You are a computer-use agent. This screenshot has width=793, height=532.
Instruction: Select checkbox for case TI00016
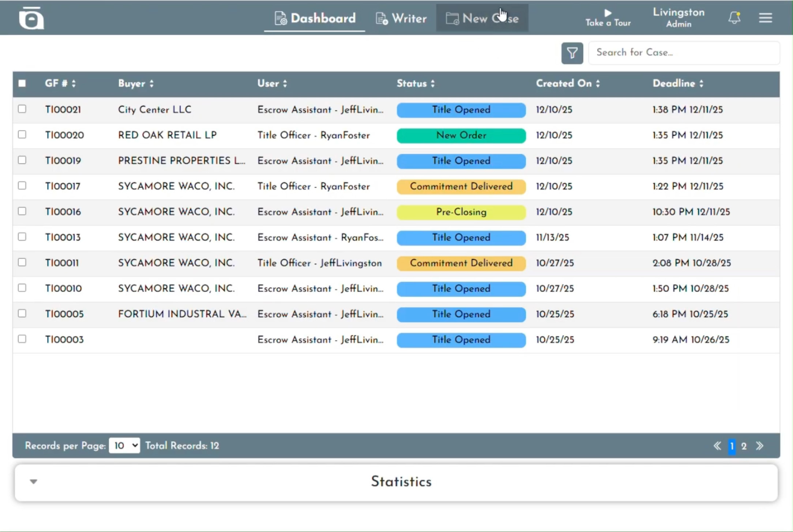pyautogui.click(x=22, y=211)
